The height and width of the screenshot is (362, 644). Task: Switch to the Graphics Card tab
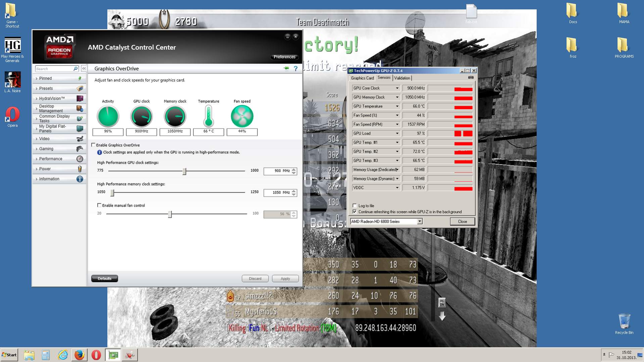click(362, 78)
